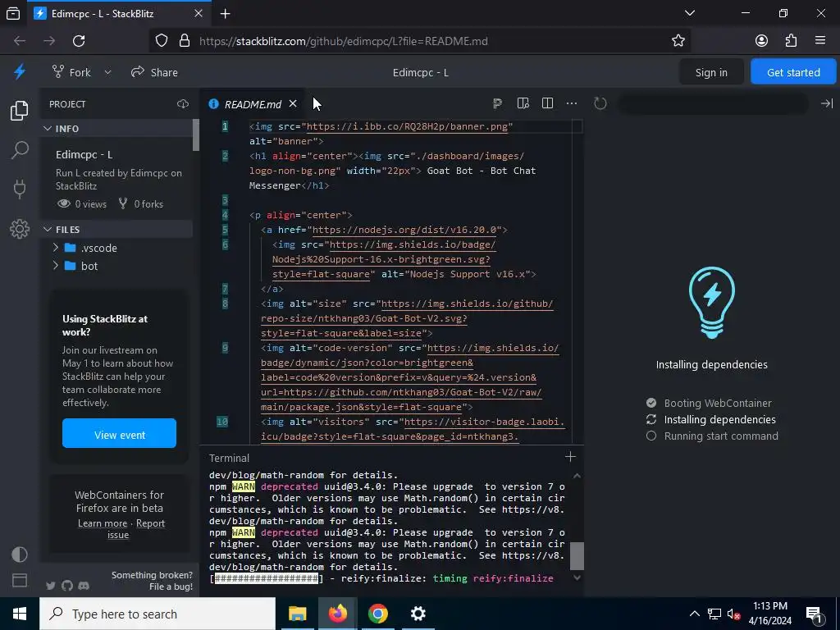This screenshot has height=630, width=840.
Task: Open Firefox View icon
Action: coord(13,14)
